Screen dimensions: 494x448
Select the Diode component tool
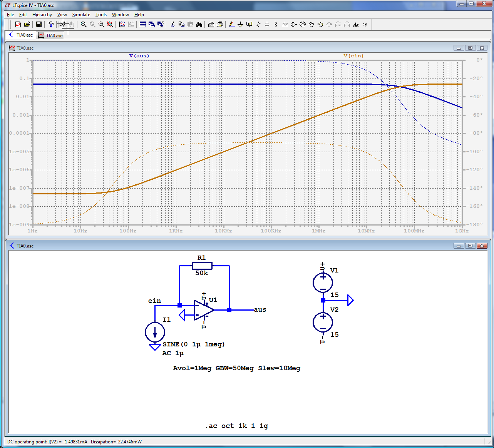coord(285,25)
